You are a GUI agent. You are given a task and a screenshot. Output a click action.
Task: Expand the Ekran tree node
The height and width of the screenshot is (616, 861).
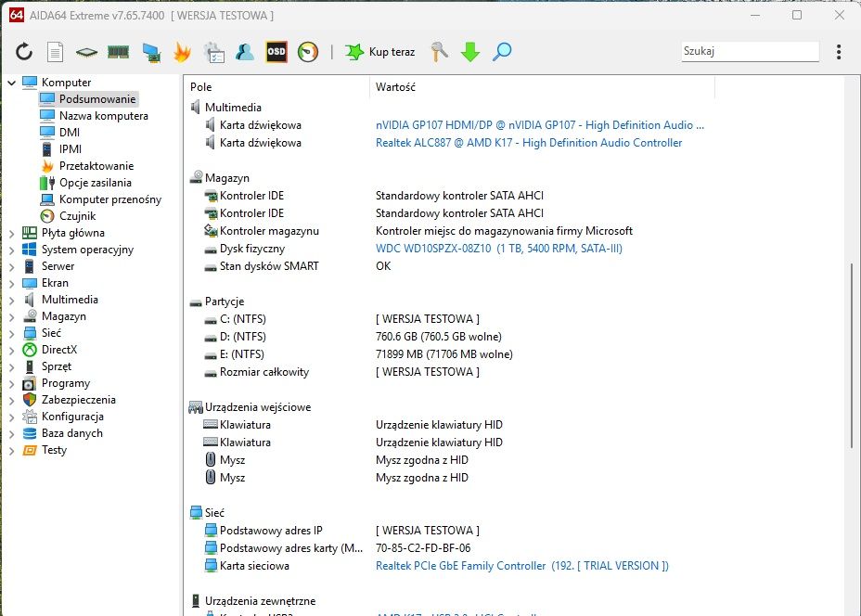point(11,283)
